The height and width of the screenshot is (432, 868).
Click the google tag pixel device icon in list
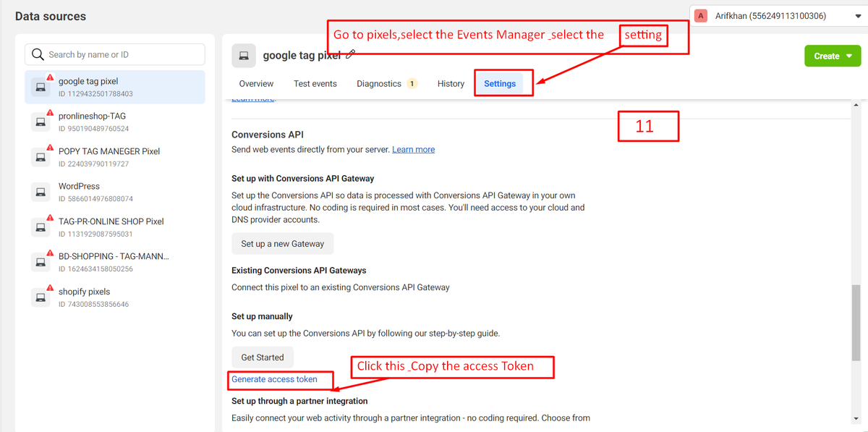click(x=41, y=88)
